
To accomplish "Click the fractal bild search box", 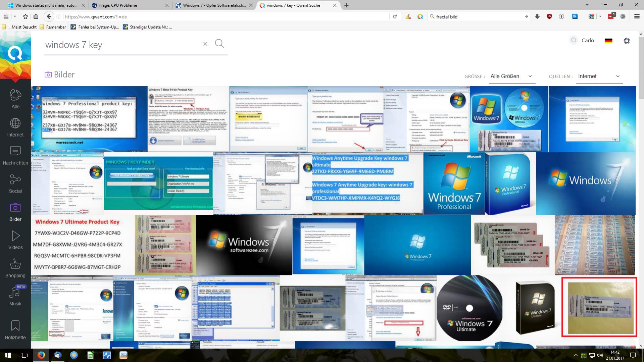I will (478, 16).
